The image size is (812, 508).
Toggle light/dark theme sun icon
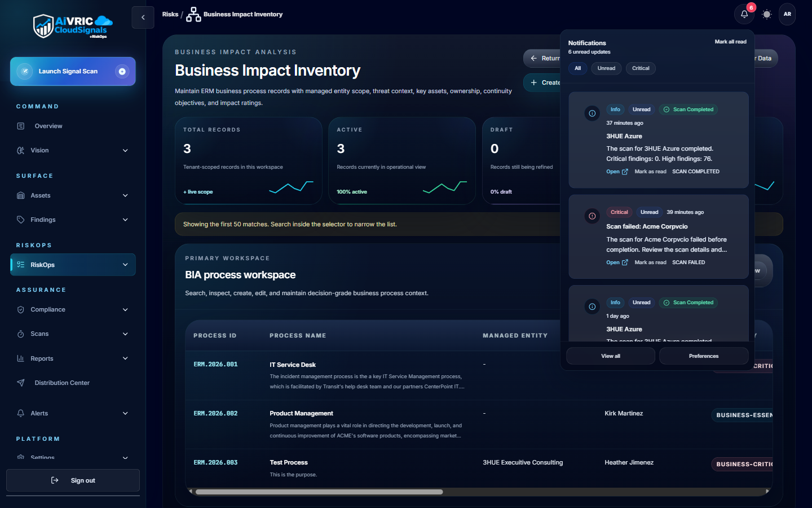[766, 14]
